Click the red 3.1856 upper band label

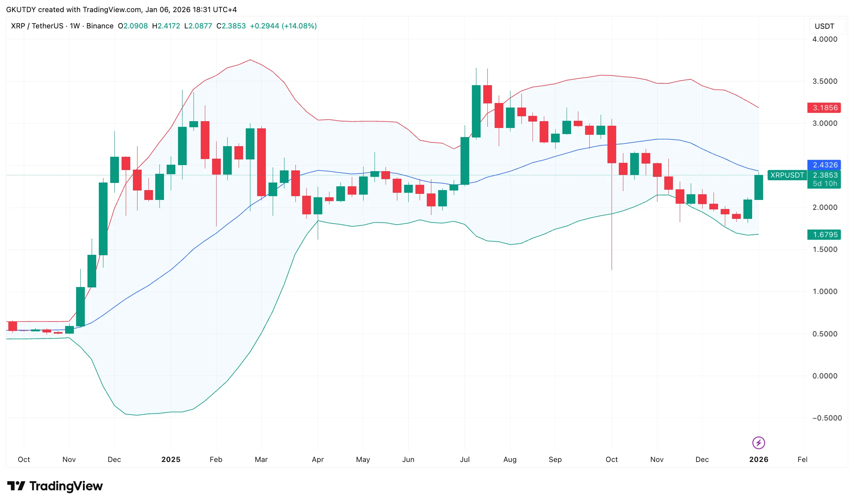[x=824, y=108]
